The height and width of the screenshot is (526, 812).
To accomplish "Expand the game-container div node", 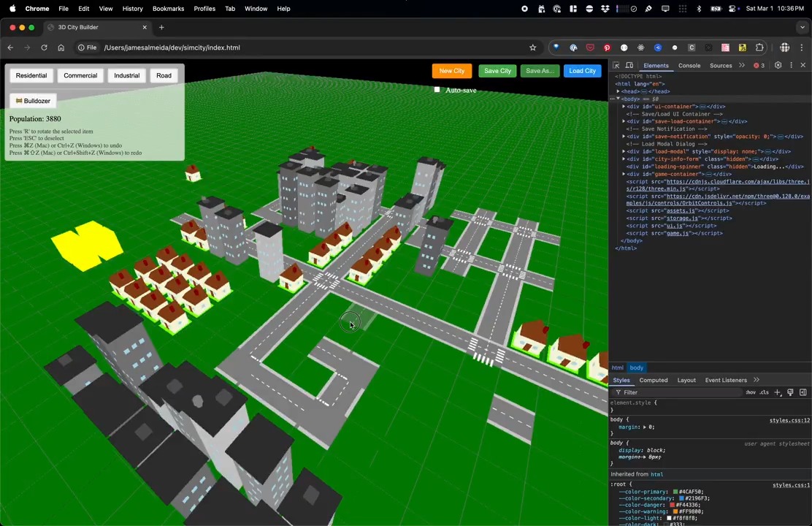I will (x=624, y=174).
